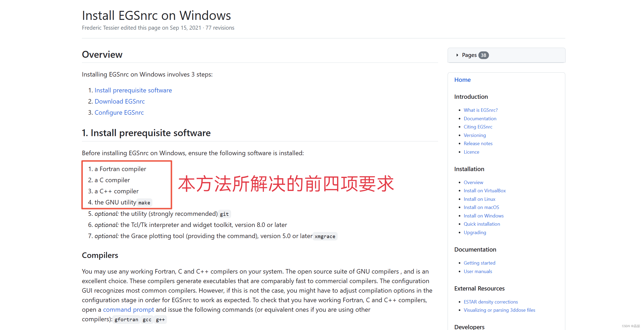The image size is (644, 330).
Task: Click the "Install prerequisite software" step link
Action: point(133,90)
